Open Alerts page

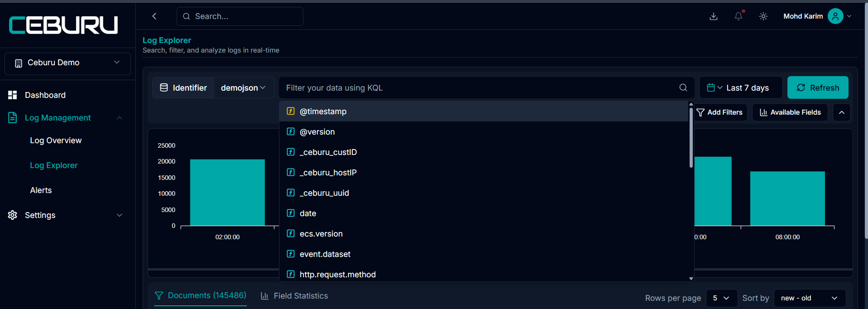point(41,190)
